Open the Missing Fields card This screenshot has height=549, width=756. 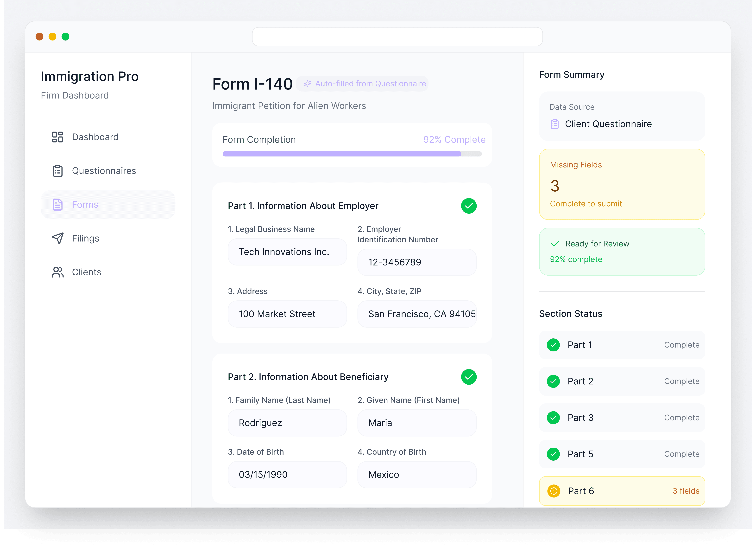(x=622, y=184)
